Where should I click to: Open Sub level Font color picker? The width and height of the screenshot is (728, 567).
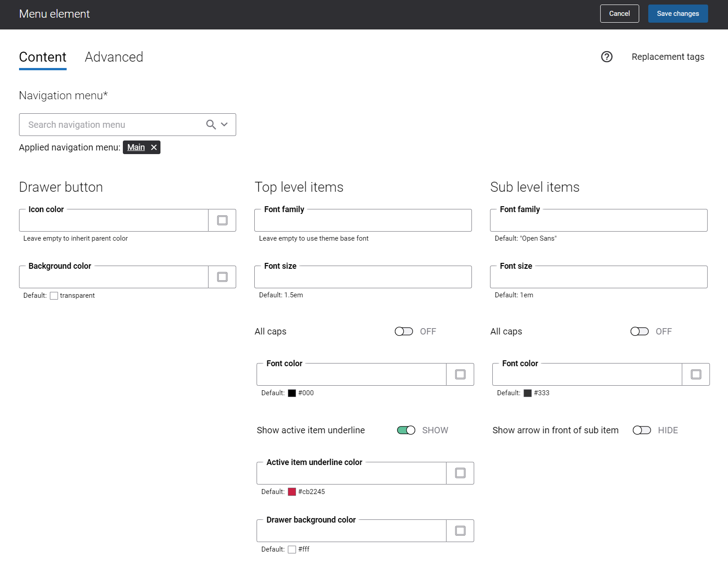pos(696,374)
